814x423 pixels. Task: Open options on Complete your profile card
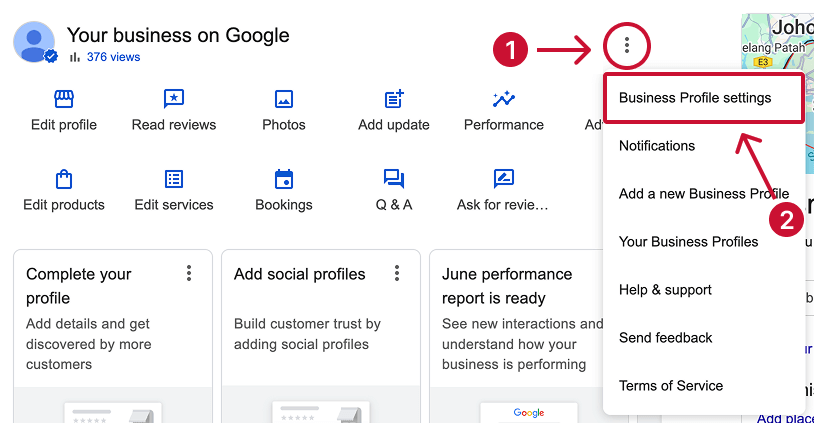point(189,273)
